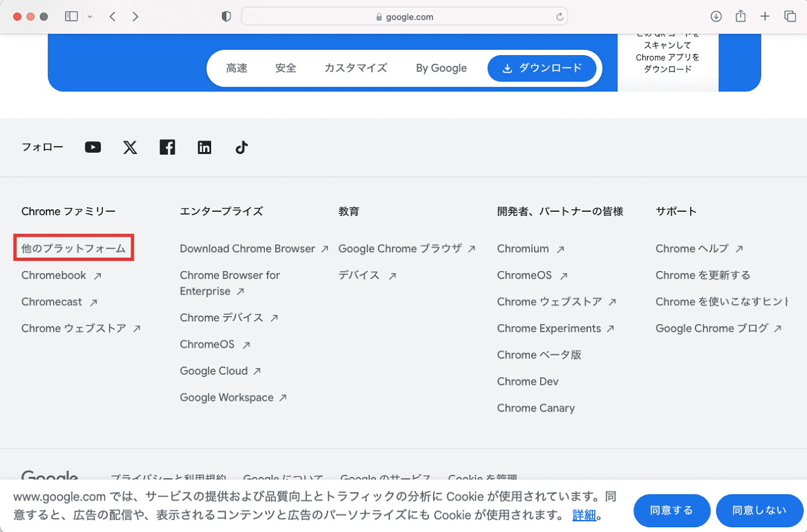This screenshot has height=532, width=807.
Task: Open Chrome ヘルプ link
Action: [x=699, y=248]
